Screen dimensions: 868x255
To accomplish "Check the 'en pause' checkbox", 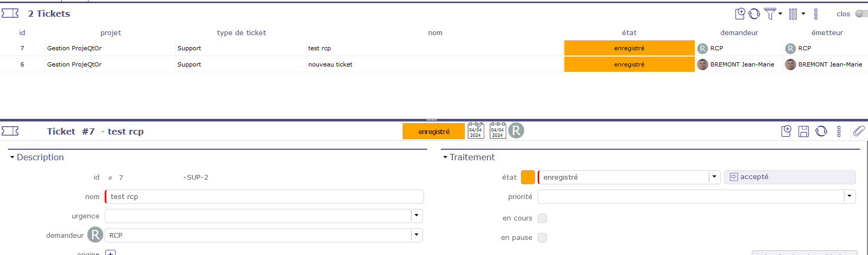I will click(x=542, y=238).
